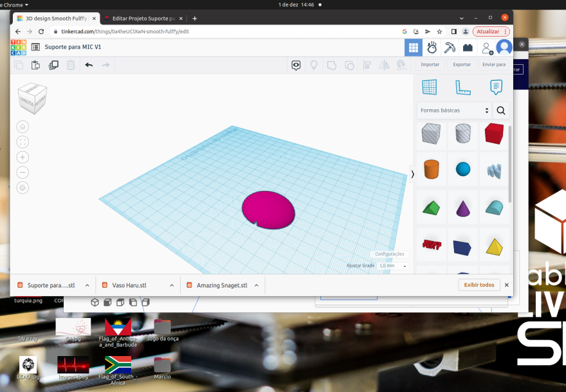Screen dimensions: 566x392
Task: Pick the teal Round Roof shape
Action: (x=494, y=208)
